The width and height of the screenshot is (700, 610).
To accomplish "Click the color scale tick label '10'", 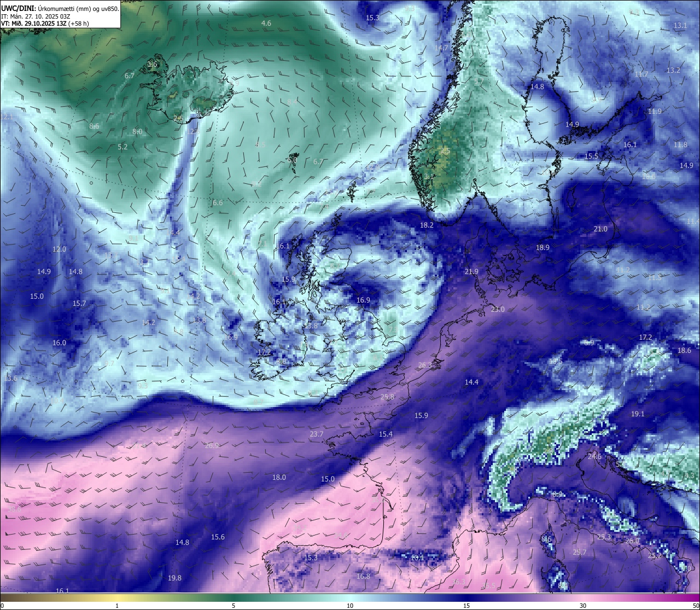I will (x=350, y=606).
